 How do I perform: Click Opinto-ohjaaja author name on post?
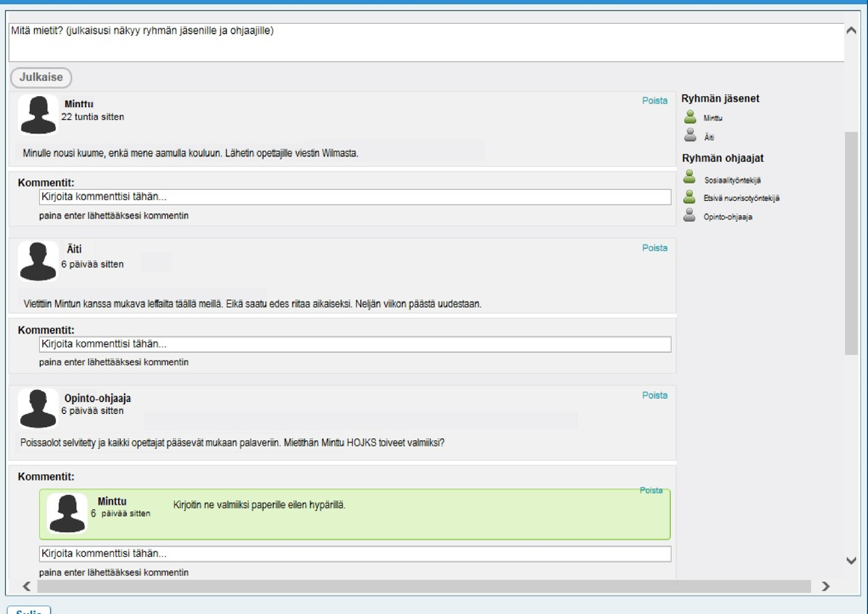point(98,398)
